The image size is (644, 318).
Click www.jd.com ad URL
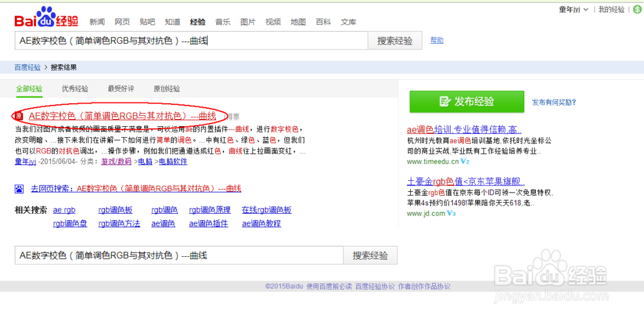(426, 213)
